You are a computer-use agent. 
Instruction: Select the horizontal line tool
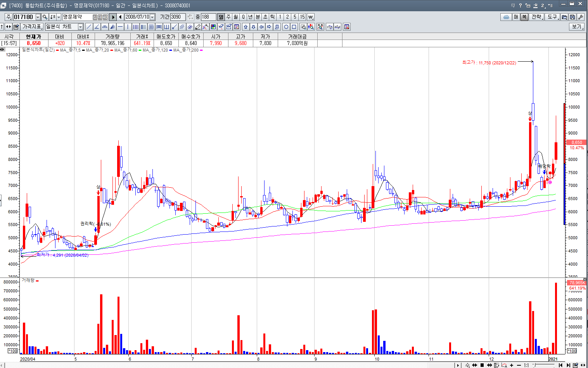[x=120, y=27]
